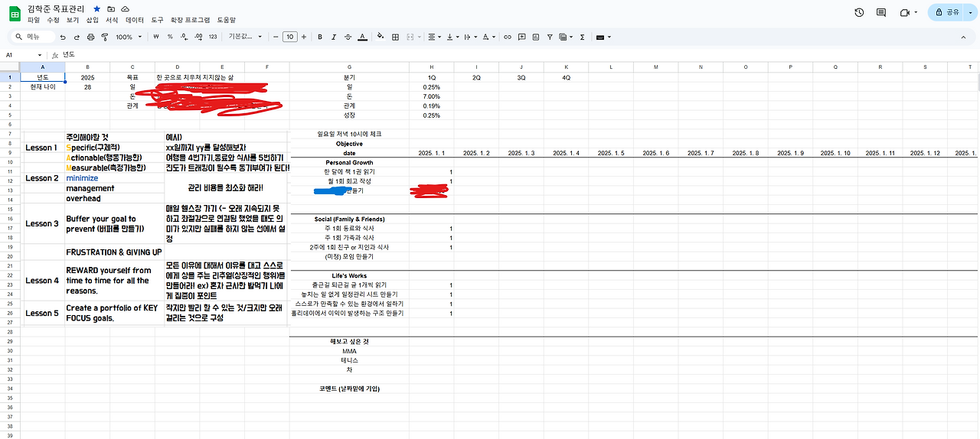
Task: Increase the font size
Action: coord(304,37)
